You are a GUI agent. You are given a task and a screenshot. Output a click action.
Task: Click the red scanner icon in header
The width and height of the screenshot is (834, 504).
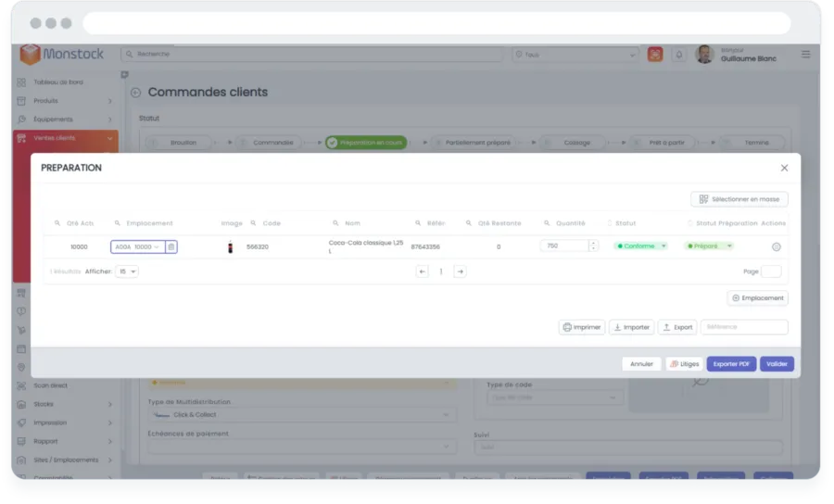[x=655, y=55]
